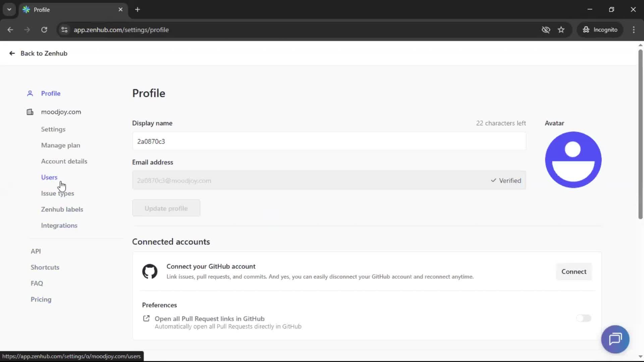The height and width of the screenshot is (362, 644).
Task: Enable Open all Pull Request links in GitHub
Action: click(x=584, y=318)
